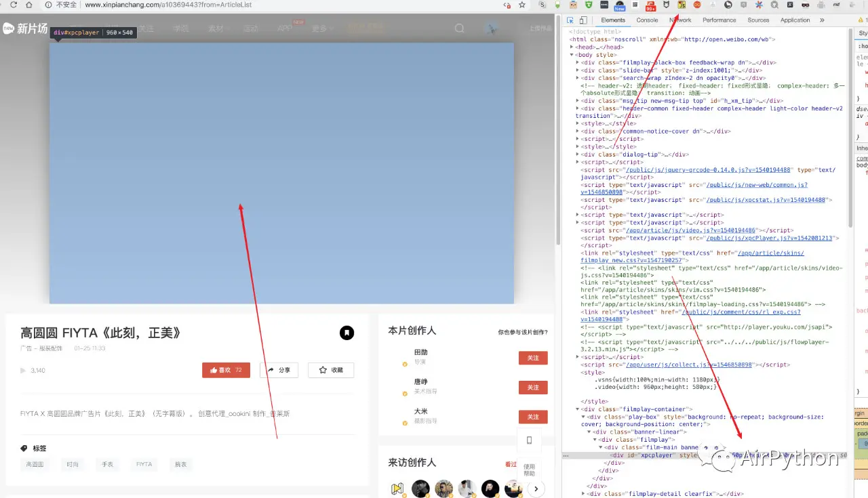Open the Performance tab
The image size is (868, 498).
pyautogui.click(x=719, y=20)
